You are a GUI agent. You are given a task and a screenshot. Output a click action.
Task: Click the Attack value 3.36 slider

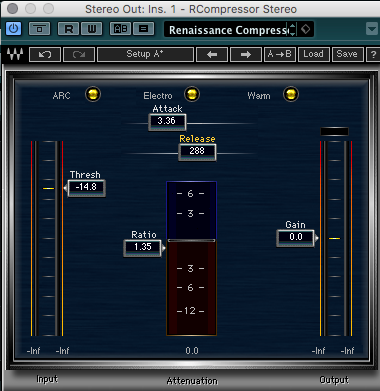point(167,121)
